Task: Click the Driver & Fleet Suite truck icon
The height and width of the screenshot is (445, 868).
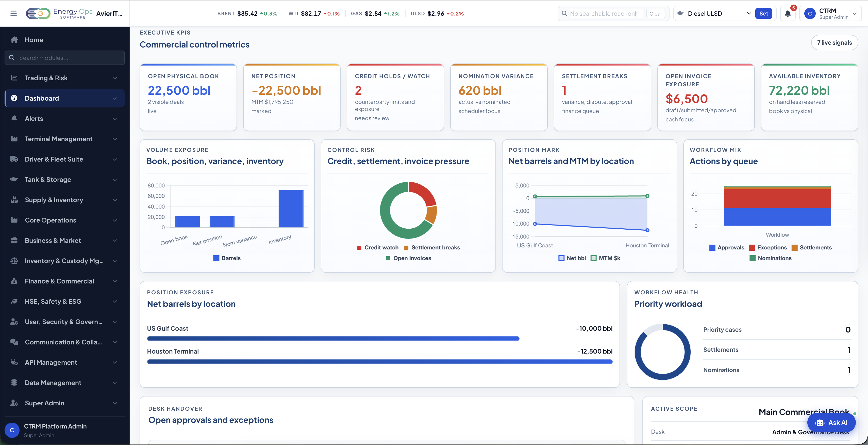Action: point(14,159)
